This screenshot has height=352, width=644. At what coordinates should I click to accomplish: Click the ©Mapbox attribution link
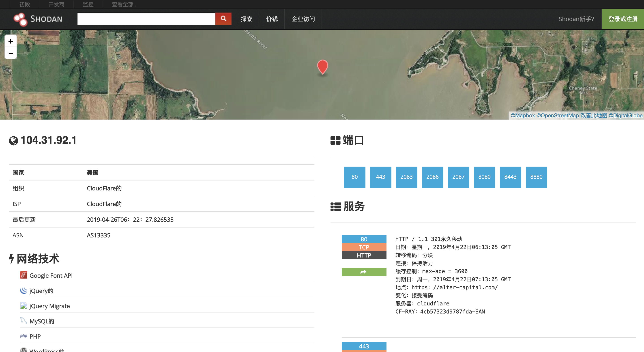pos(523,115)
